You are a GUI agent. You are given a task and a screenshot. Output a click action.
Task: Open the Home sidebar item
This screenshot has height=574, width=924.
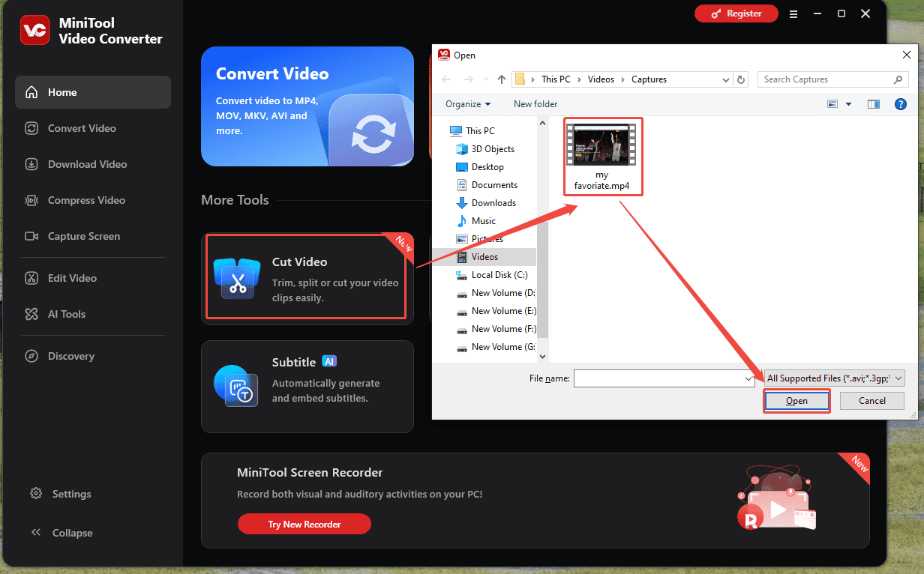pyautogui.click(x=93, y=92)
